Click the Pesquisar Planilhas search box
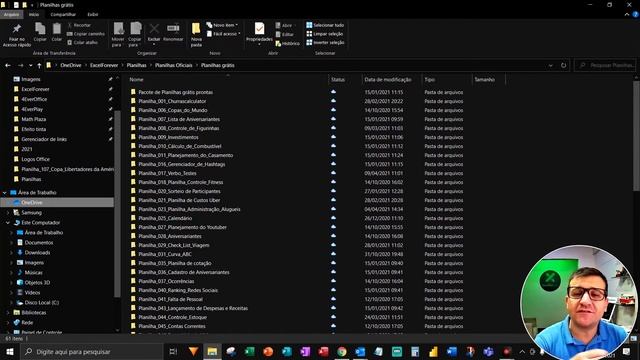The image size is (640, 360). [606, 65]
